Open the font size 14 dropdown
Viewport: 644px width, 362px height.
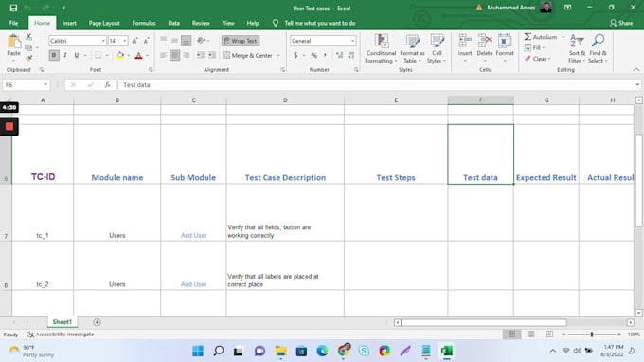pos(124,41)
